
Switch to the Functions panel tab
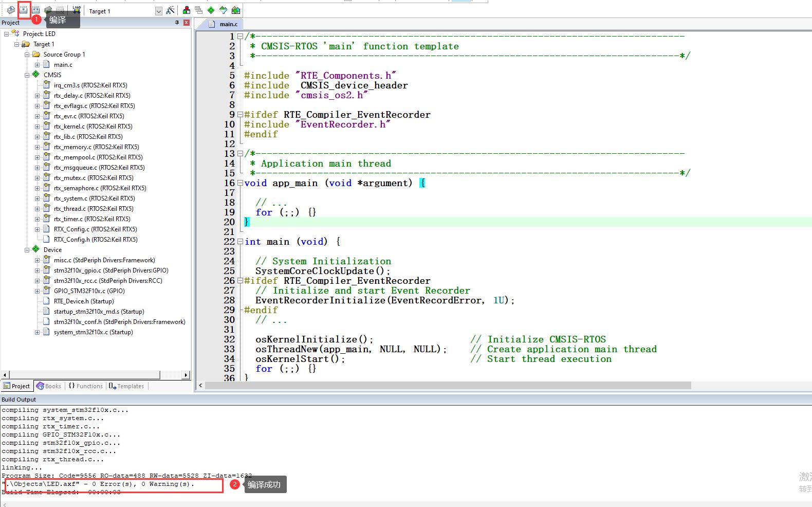coord(85,386)
